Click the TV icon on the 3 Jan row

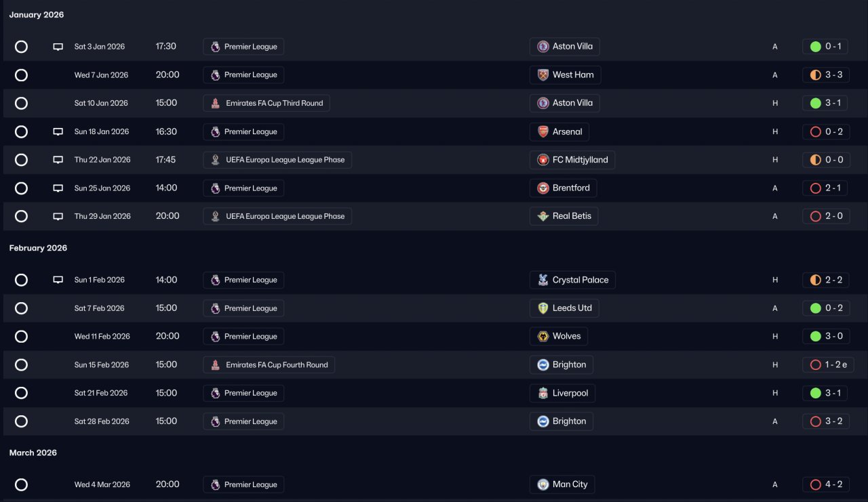point(58,47)
